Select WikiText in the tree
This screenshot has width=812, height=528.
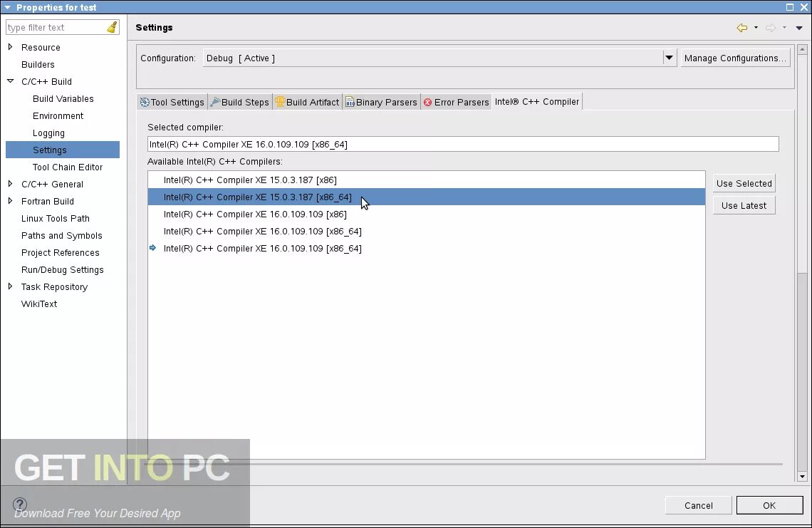pyautogui.click(x=39, y=304)
